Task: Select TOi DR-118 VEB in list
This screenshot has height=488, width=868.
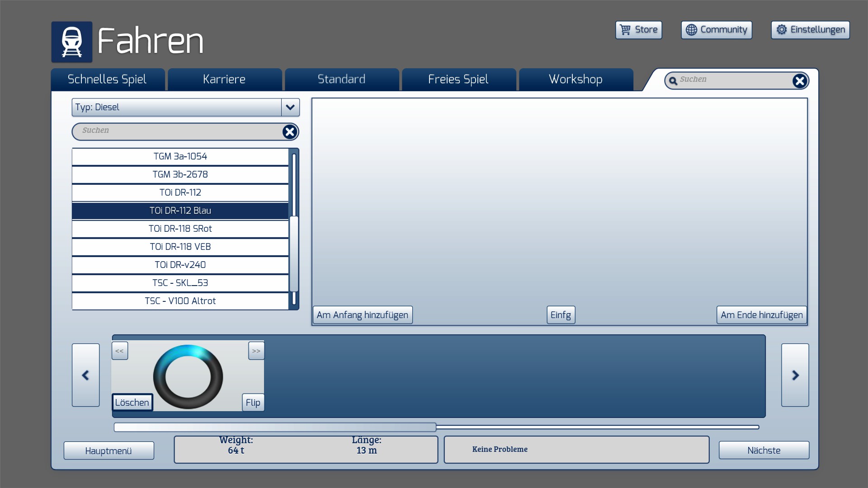Action: (x=180, y=247)
